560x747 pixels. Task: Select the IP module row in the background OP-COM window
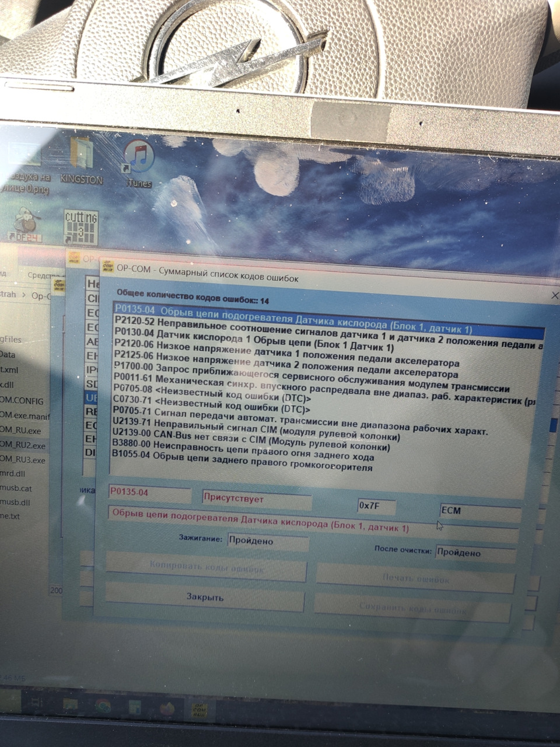click(92, 369)
